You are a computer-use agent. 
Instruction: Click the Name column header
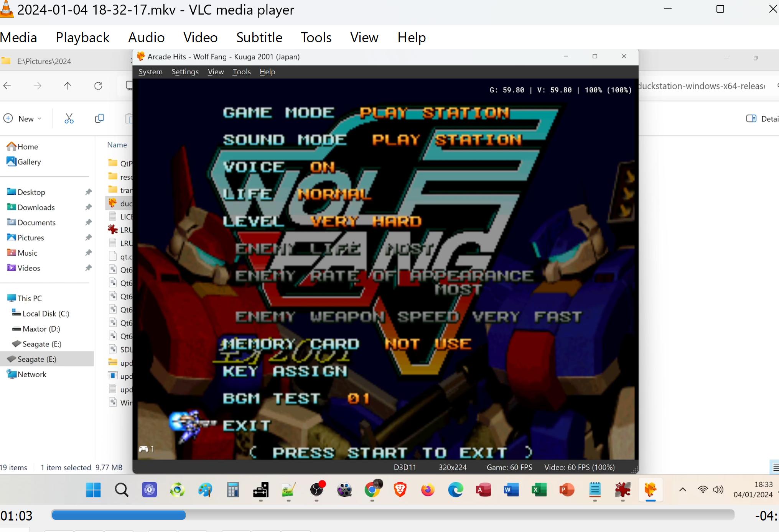(117, 145)
